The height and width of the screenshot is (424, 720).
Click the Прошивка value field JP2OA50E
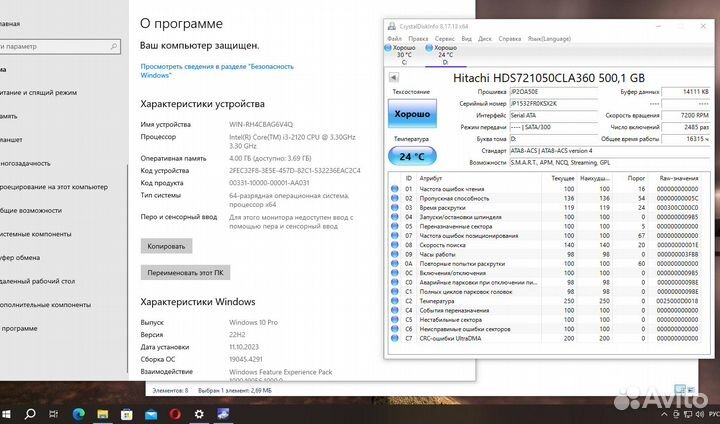(553, 92)
